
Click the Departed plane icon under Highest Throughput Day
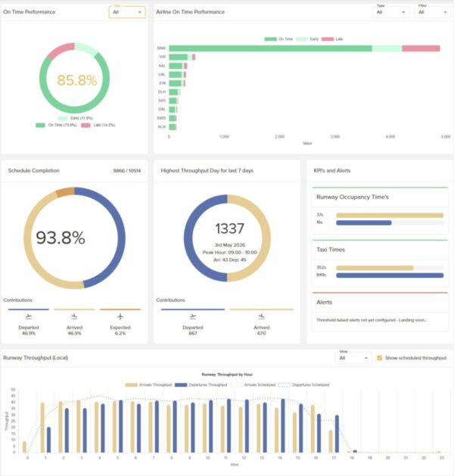(x=193, y=316)
